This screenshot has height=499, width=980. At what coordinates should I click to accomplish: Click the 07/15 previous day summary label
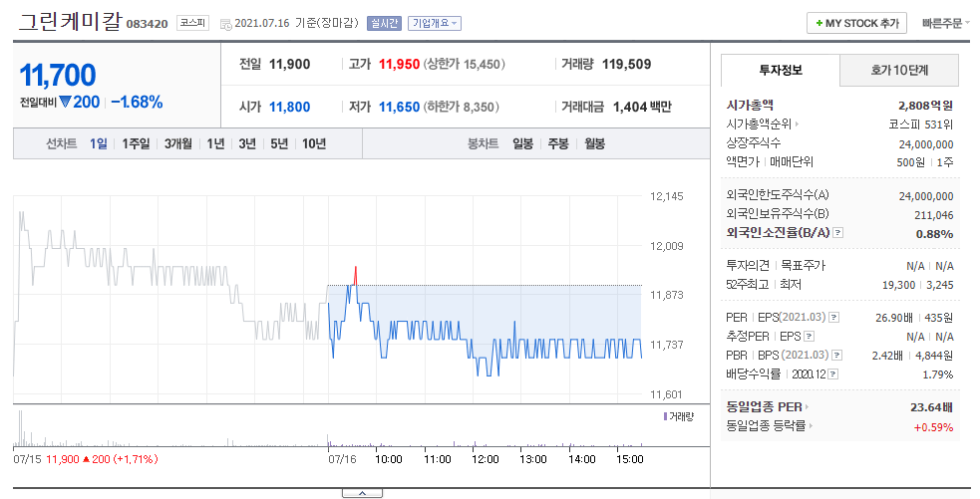click(27, 459)
